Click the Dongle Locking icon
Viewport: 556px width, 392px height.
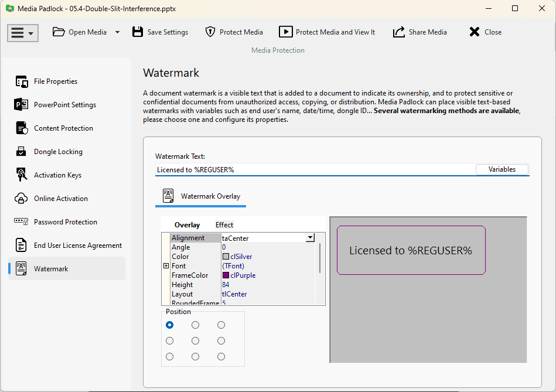22,152
